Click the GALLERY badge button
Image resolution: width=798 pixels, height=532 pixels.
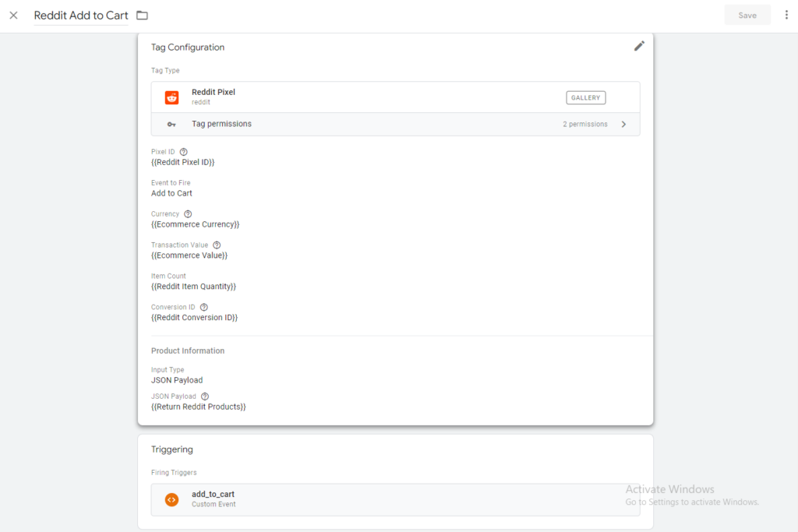tap(585, 97)
